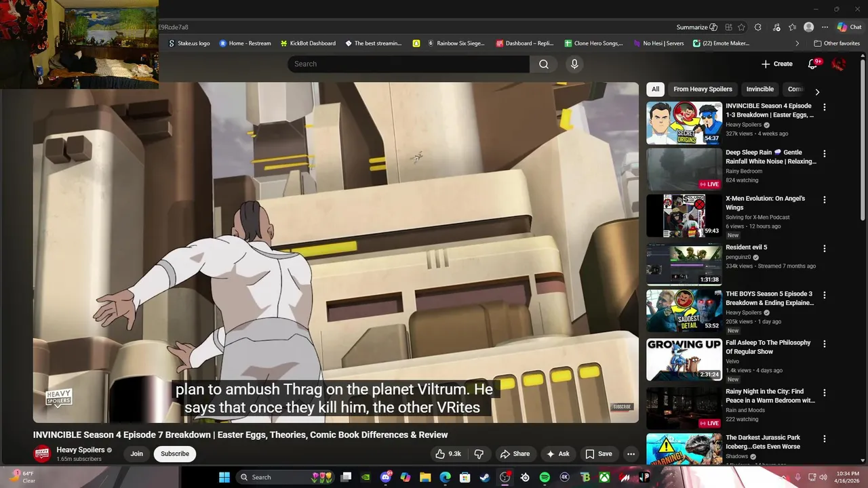Open more actions ellipsis below video
The height and width of the screenshot is (488, 868).
coord(631,454)
